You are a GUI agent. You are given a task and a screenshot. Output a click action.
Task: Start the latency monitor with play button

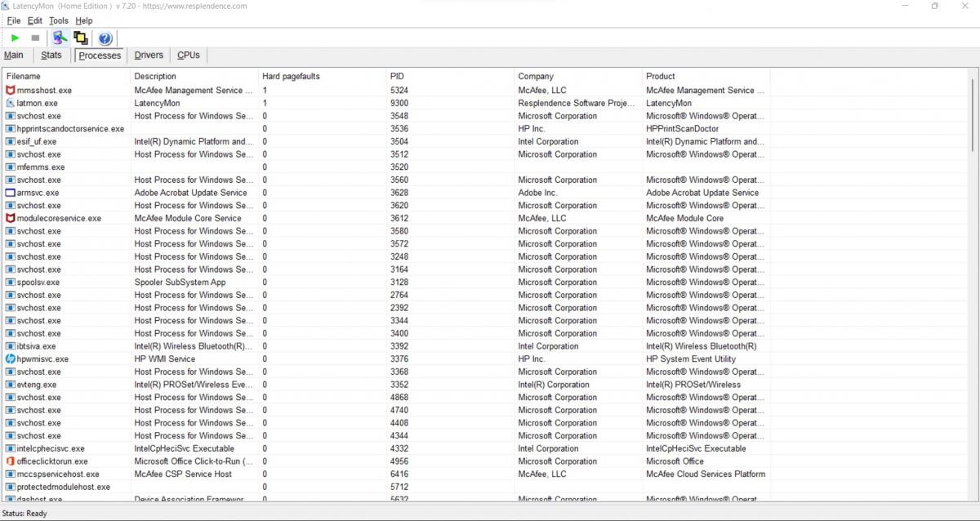point(15,38)
